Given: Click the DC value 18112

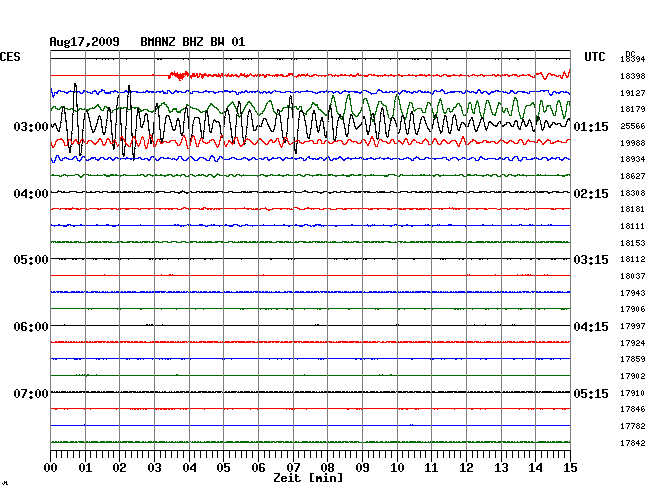Looking at the screenshot, I should click(633, 259).
